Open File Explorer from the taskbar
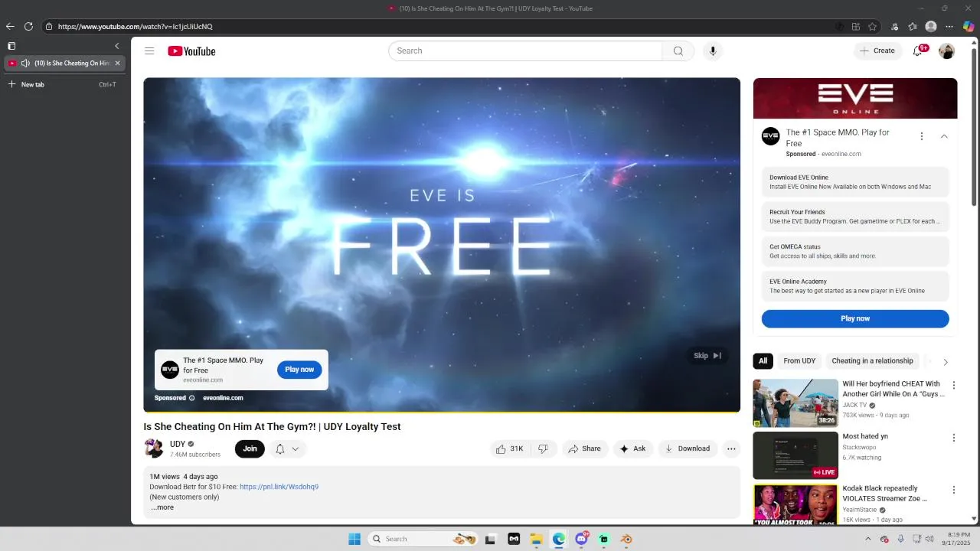Image resolution: width=980 pixels, height=551 pixels. (536, 539)
